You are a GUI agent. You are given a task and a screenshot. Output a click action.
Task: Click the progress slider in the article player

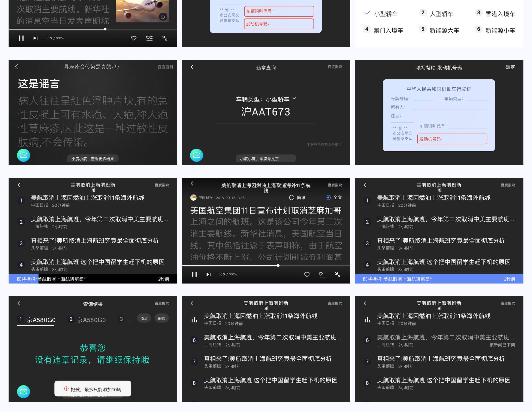(x=278, y=265)
